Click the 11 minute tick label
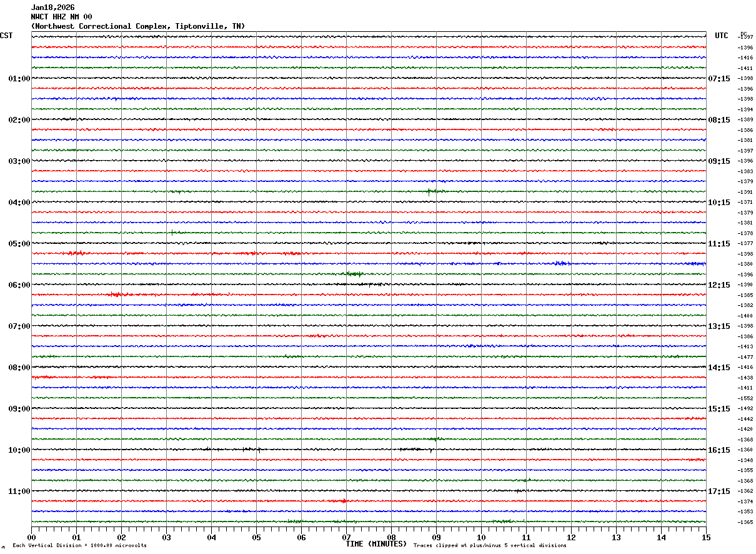Image resolution: width=756 pixels, height=554 pixels. [526, 537]
